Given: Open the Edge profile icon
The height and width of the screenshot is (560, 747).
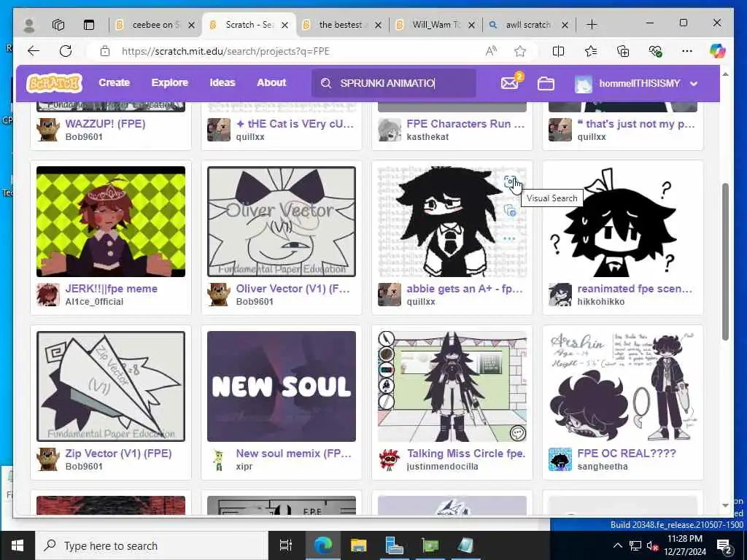Looking at the screenshot, I should [29, 25].
